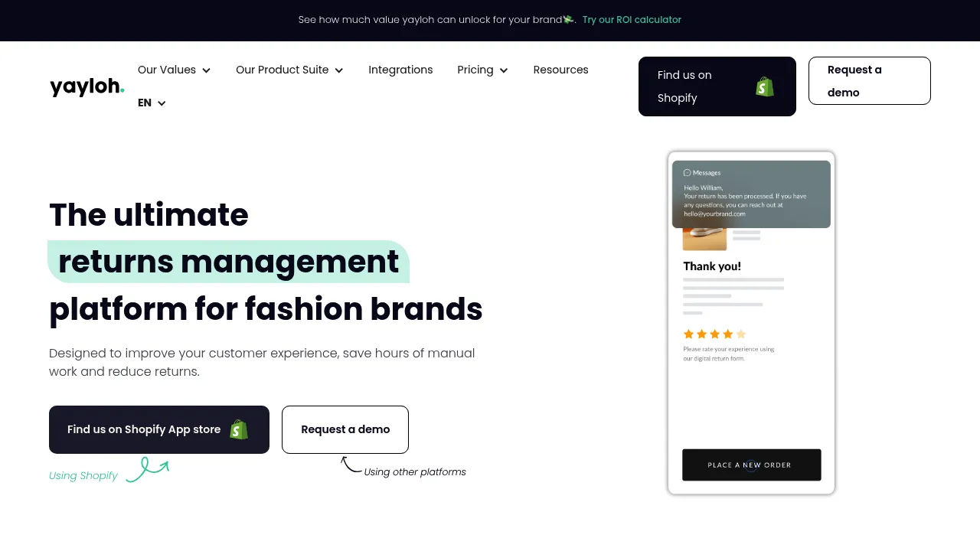Click Request a demo in the header
980x551 pixels.
point(870,80)
